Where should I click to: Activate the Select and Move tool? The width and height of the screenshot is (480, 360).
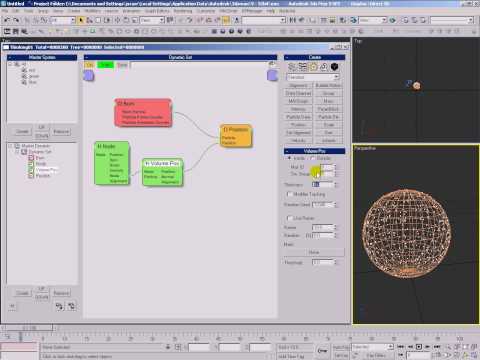pos(117,20)
